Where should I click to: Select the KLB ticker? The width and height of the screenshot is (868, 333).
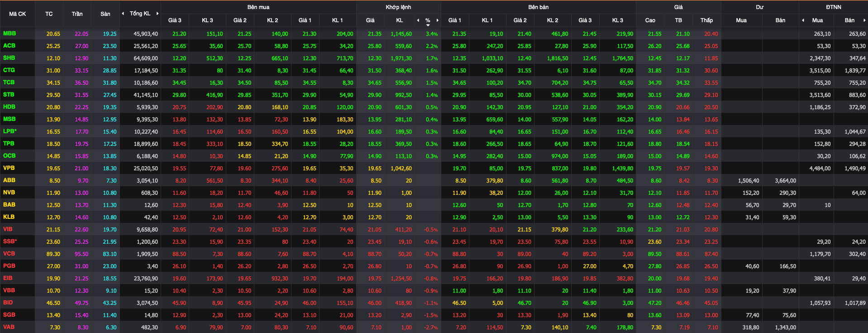[9, 217]
